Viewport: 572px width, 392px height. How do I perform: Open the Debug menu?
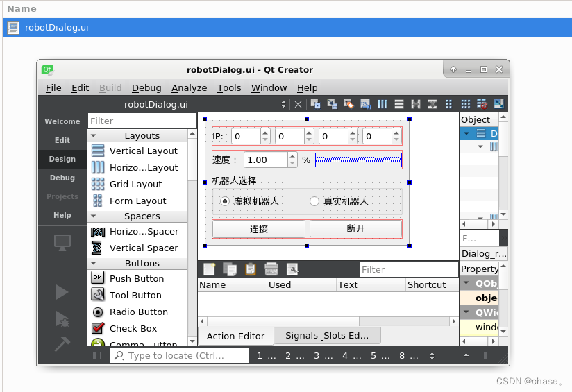[x=146, y=88]
